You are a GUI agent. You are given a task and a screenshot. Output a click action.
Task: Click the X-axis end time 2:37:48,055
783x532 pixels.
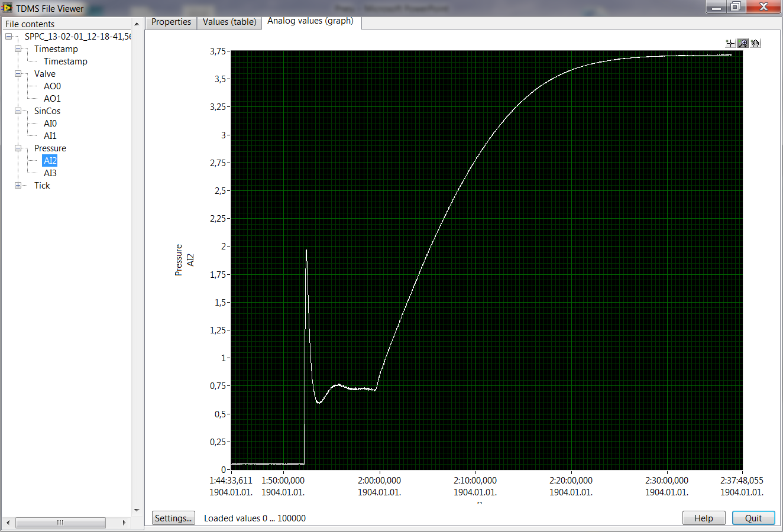tap(742, 481)
